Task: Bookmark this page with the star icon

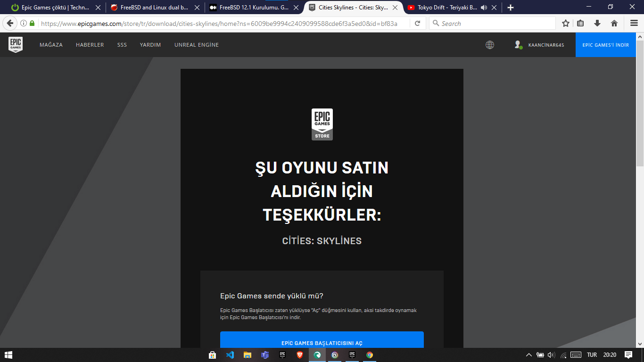Action: [x=566, y=23]
